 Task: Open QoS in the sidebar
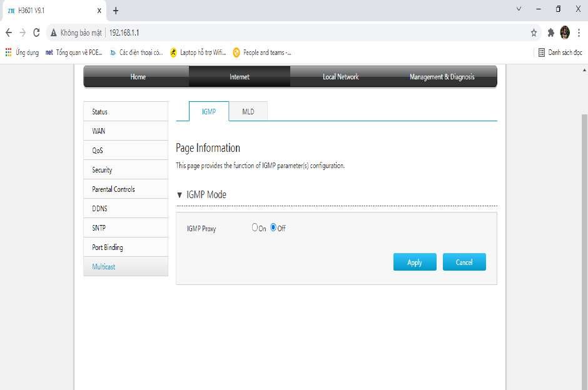click(126, 150)
